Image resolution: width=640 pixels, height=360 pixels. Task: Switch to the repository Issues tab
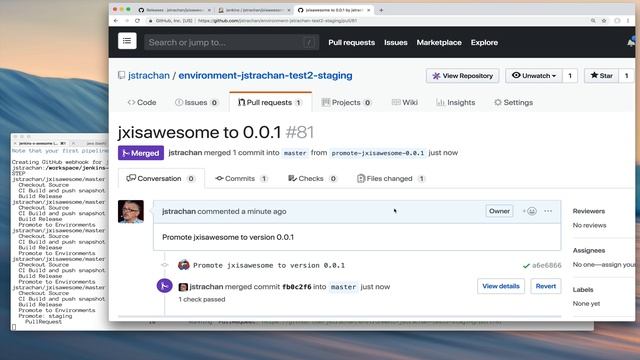(196, 102)
